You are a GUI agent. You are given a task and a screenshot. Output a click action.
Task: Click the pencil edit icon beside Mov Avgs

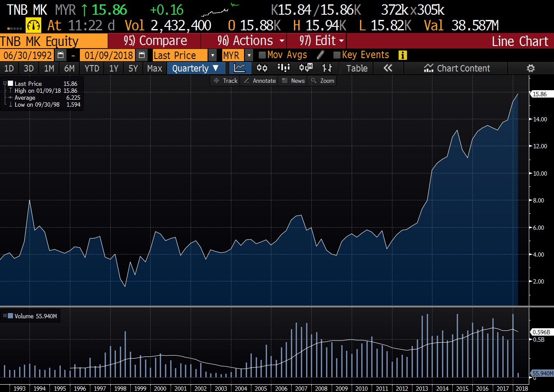pos(320,55)
